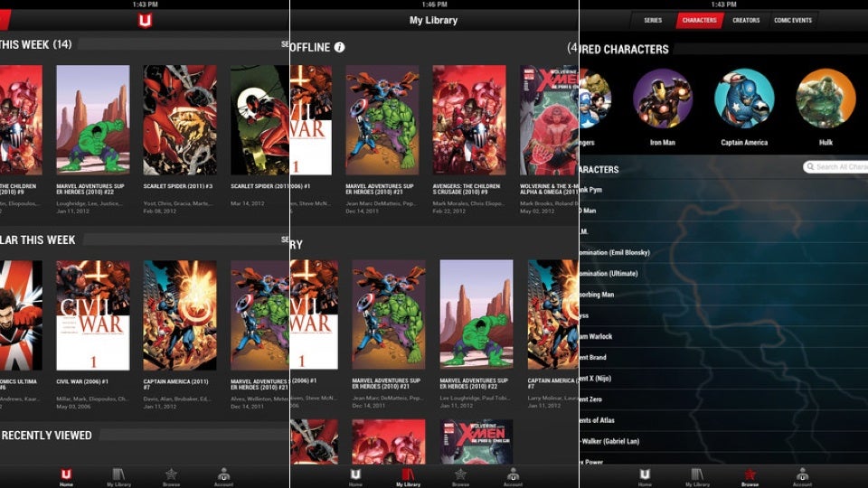This screenshot has height=488, width=868.
Task: Open the COMIC EVENTS tab
Action: coord(793,21)
